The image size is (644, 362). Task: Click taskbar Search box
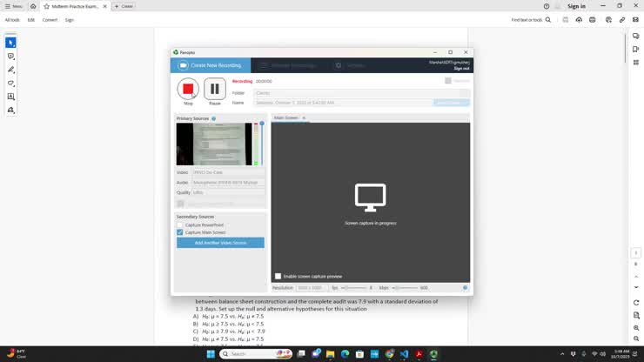[x=256, y=354]
